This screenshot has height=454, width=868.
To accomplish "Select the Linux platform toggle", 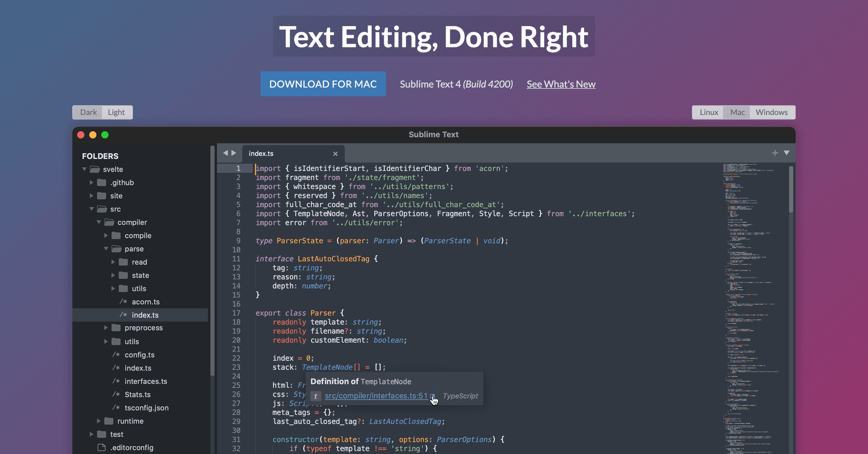I will point(708,112).
